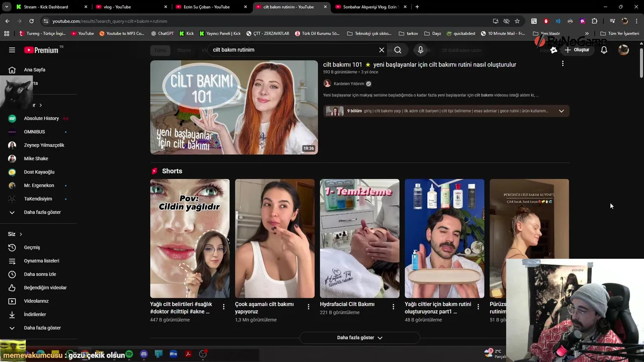Open the Siz section chevron
This screenshot has width=644, height=362.
coord(21,234)
